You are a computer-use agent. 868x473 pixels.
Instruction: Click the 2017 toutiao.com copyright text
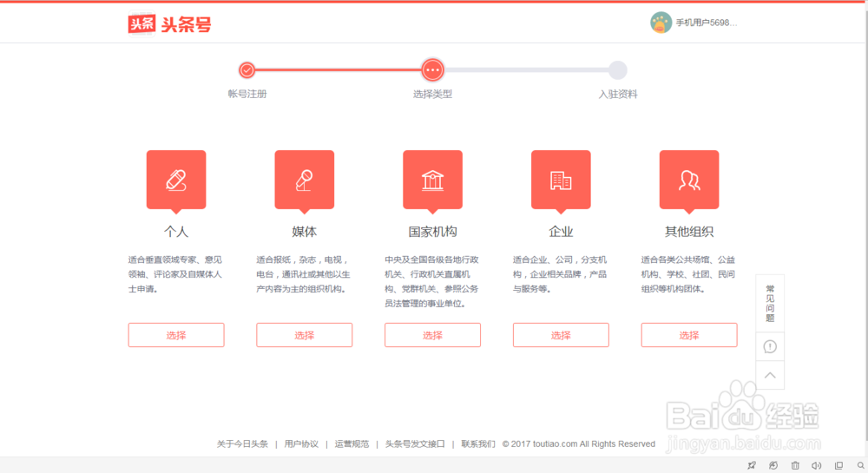point(579,443)
